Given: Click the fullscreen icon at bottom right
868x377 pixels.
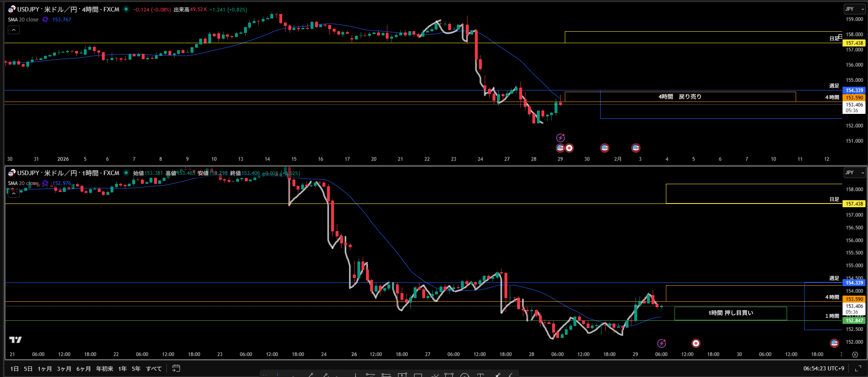Looking at the screenshot, I should (x=858, y=368).
